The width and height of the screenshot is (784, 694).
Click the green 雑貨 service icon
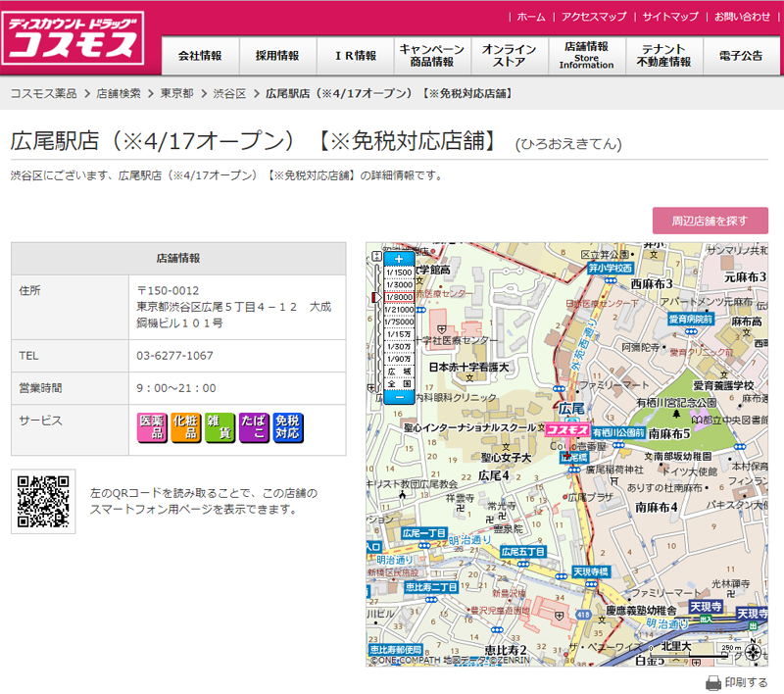pos(220,427)
